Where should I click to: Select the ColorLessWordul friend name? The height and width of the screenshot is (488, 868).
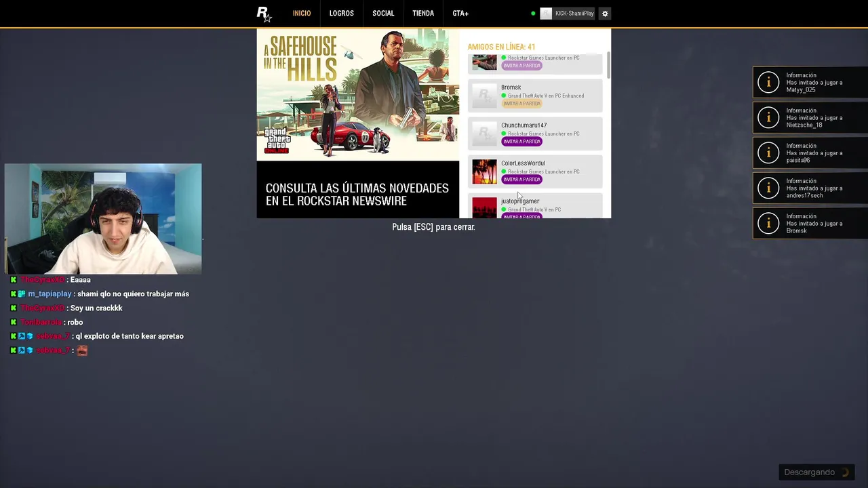pos(523,163)
